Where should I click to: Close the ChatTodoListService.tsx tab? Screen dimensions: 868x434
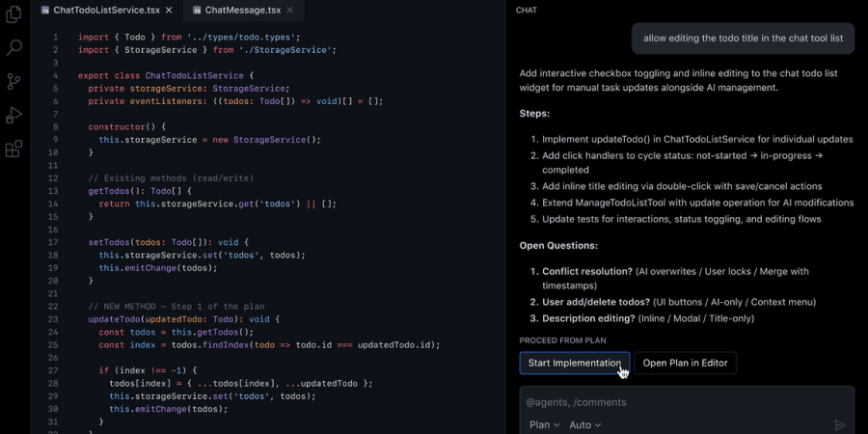point(169,10)
